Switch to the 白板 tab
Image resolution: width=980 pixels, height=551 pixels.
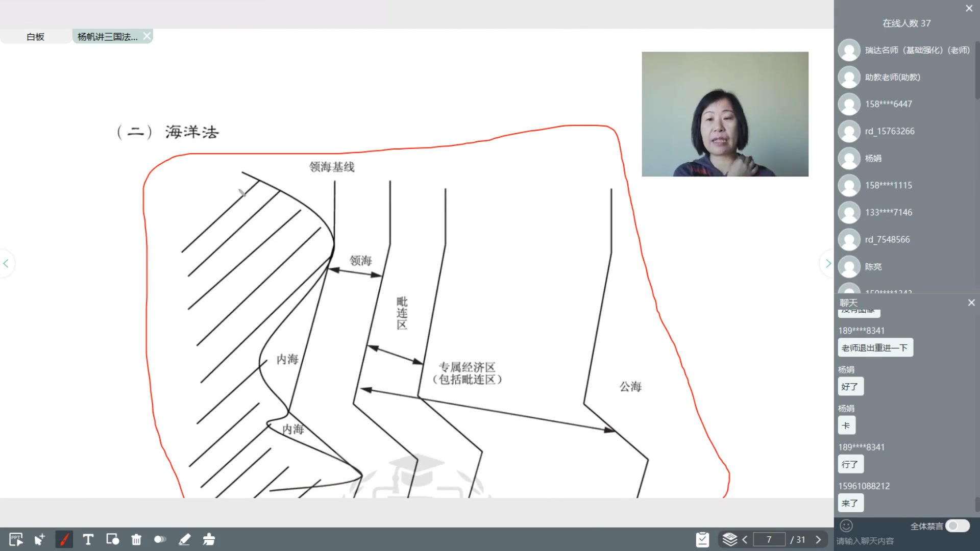(35, 37)
